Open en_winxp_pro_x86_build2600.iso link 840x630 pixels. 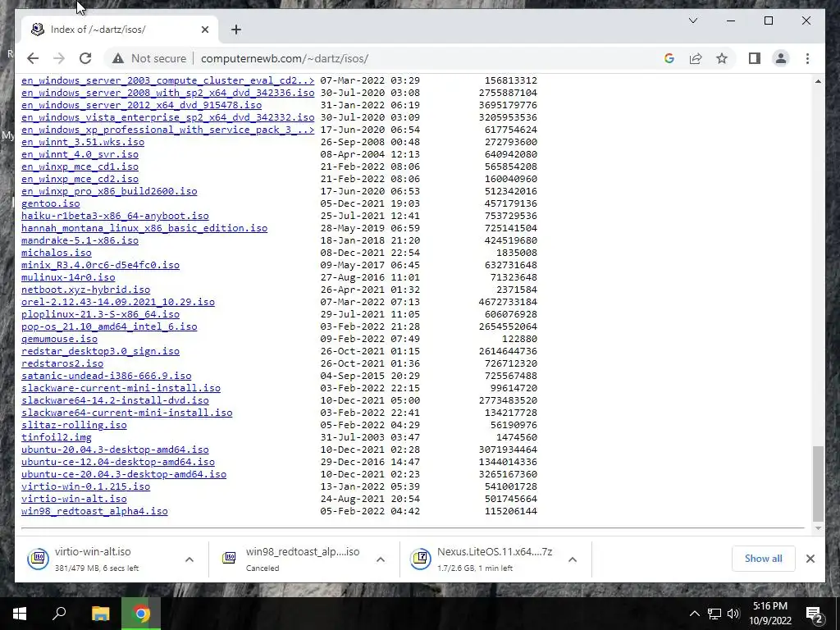[x=109, y=191]
